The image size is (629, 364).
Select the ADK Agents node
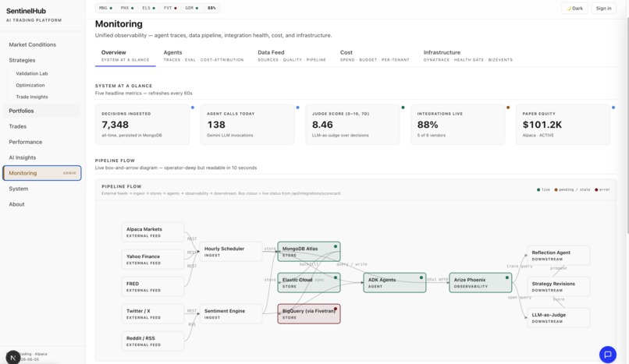(x=395, y=283)
